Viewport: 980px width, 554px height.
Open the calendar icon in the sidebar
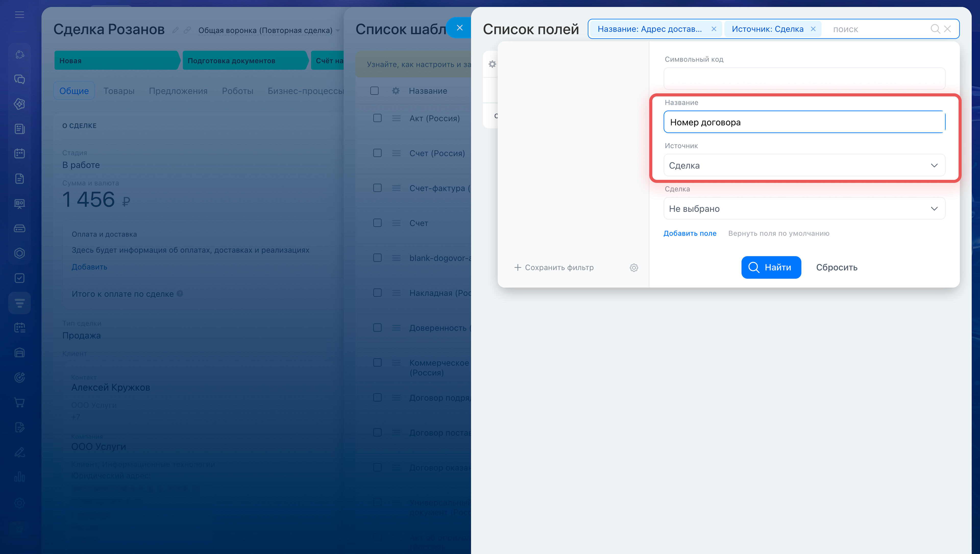(19, 153)
